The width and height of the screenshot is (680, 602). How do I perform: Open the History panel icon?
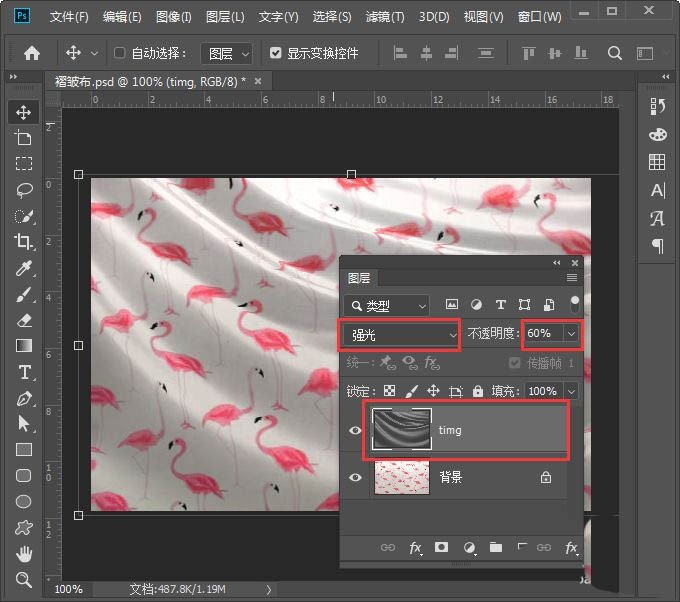(x=657, y=106)
